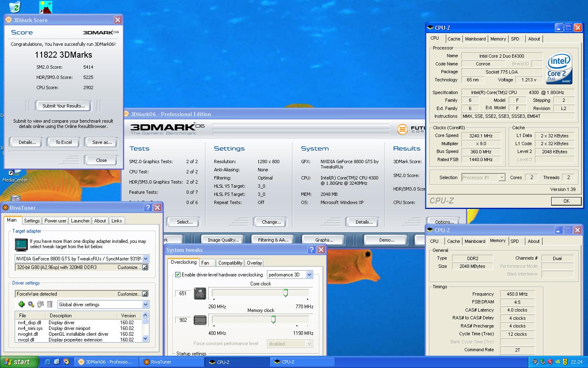The width and height of the screenshot is (588, 368).
Task: Click the red shield tray icon
Action: point(550,362)
